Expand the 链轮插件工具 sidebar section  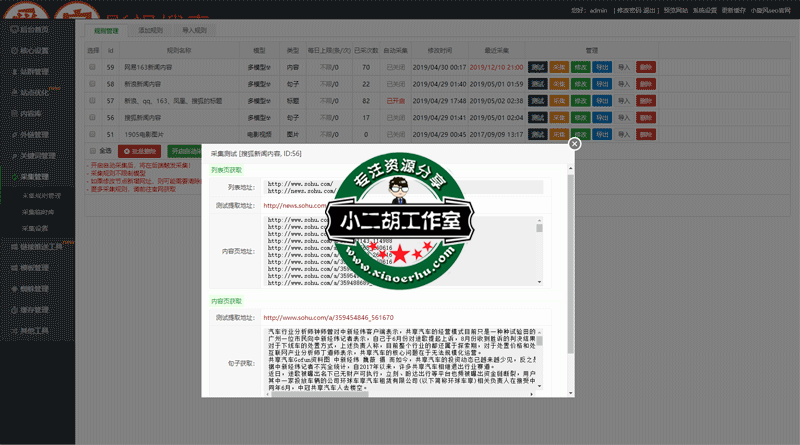[x=40, y=246]
